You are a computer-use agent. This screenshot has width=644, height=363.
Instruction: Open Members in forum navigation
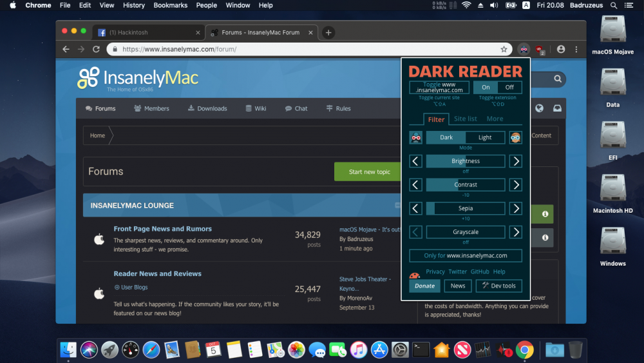151,108
